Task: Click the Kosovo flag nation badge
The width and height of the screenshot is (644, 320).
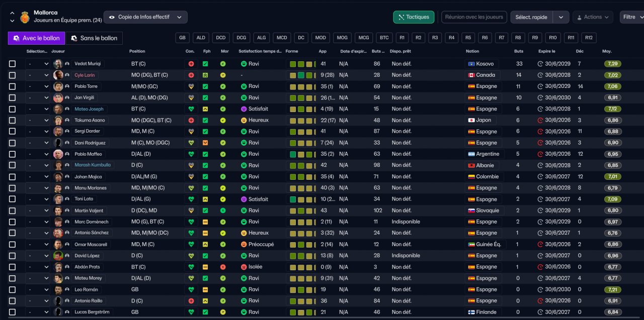Action: [x=471, y=64]
